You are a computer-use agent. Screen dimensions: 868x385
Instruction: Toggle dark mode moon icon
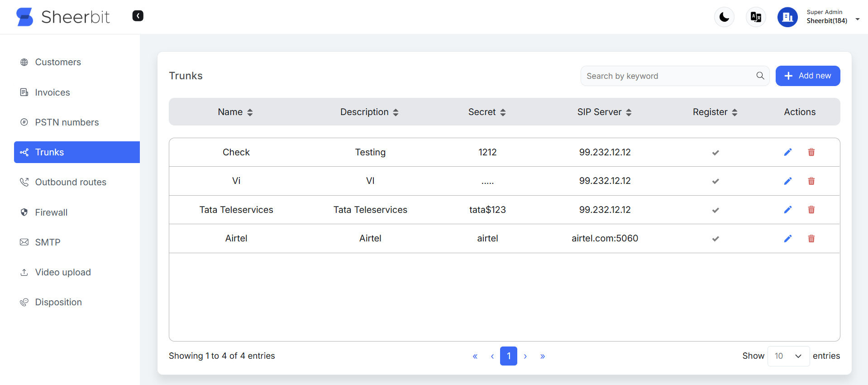[x=724, y=17]
